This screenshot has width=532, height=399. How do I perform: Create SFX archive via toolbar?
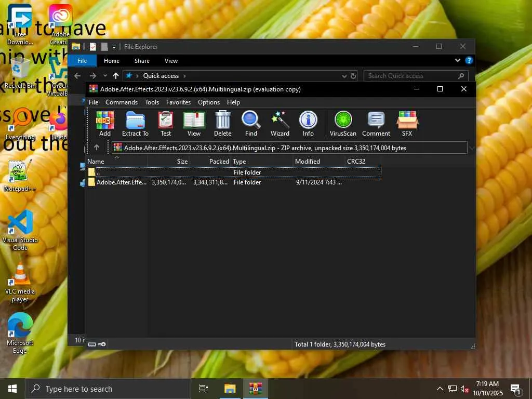click(407, 124)
